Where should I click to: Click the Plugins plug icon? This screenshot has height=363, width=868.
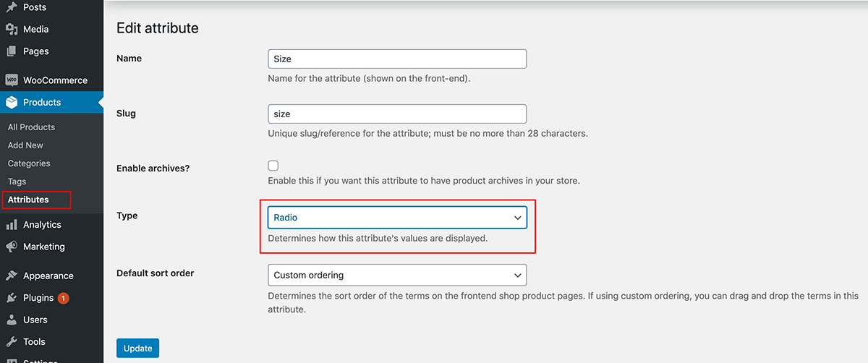(12, 297)
